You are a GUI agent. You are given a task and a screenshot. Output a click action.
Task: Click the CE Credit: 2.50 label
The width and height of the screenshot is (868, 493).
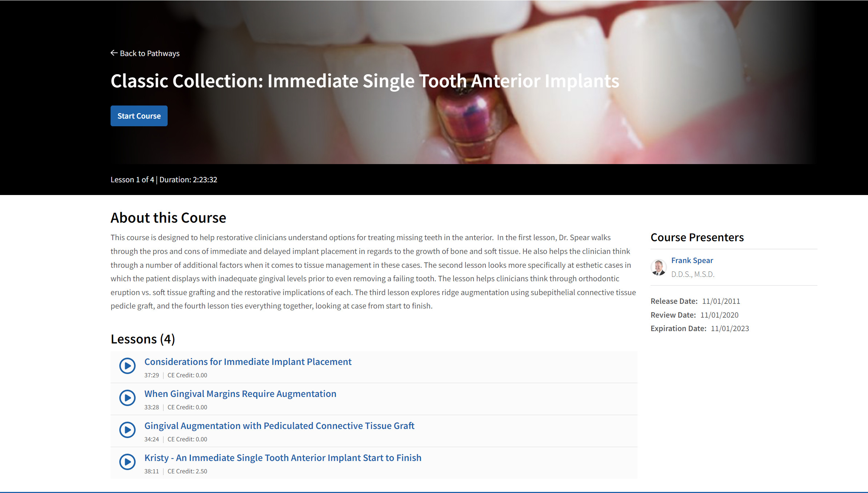point(187,472)
